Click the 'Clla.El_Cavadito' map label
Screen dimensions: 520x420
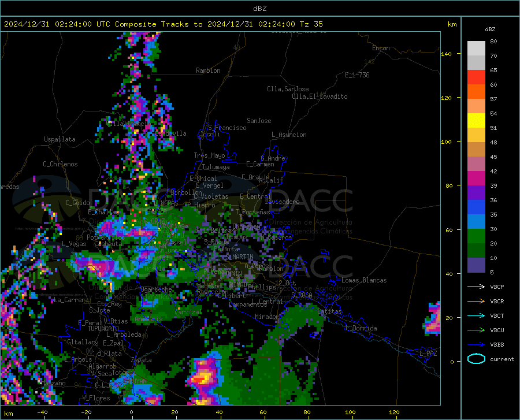click(x=320, y=96)
